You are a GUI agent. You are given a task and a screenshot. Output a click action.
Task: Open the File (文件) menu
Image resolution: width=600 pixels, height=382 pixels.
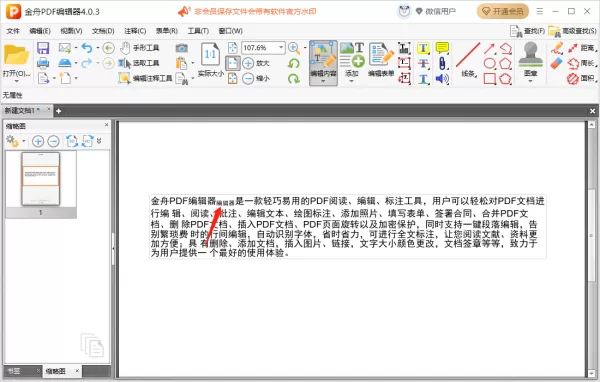(13, 31)
